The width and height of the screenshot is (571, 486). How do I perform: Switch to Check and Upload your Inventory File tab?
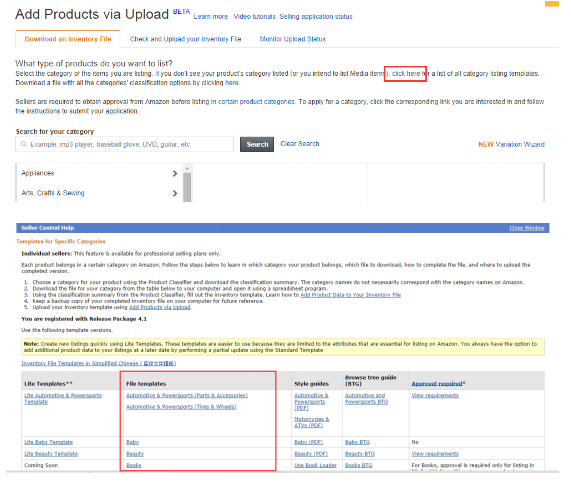click(x=185, y=39)
